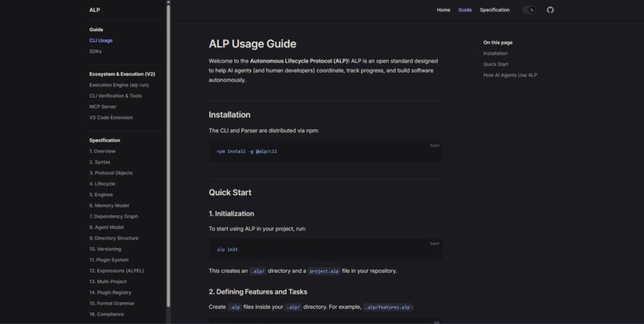Open the 4. Lifecycle section
Viewport: 644px width, 324px height.
[x=102, y=184]
